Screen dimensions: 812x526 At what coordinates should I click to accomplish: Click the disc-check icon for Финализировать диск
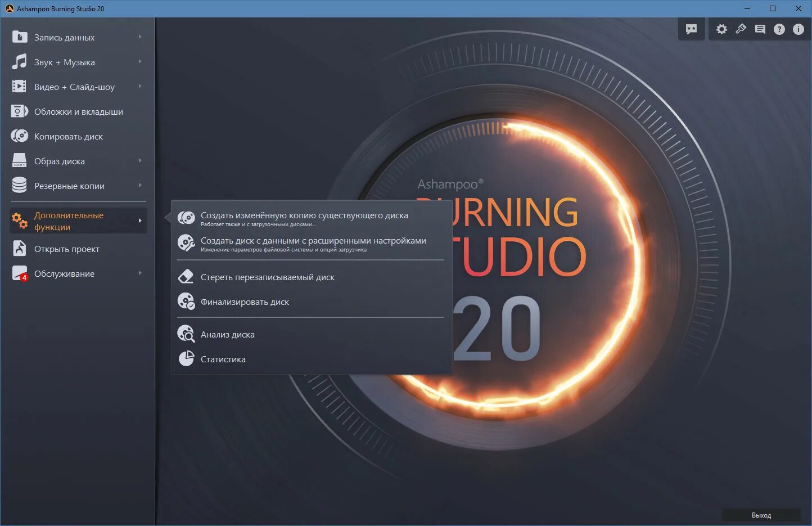click(186, 302)
